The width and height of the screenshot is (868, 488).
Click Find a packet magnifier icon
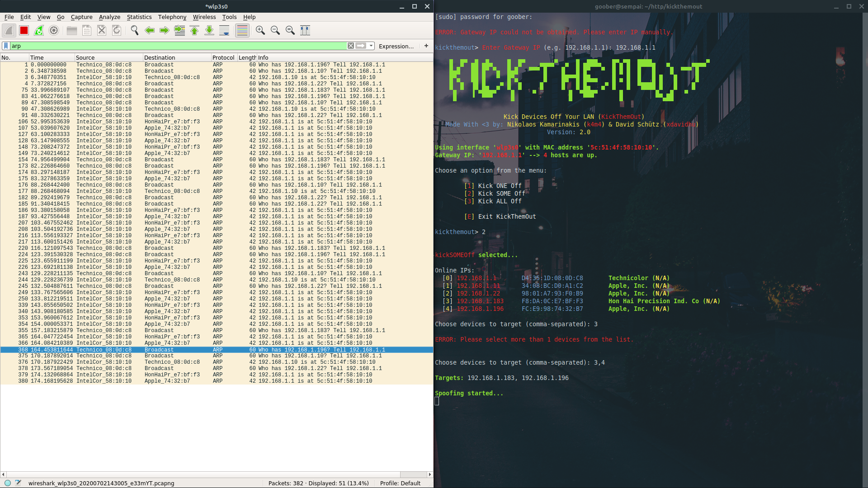click(x=134, y=30)
